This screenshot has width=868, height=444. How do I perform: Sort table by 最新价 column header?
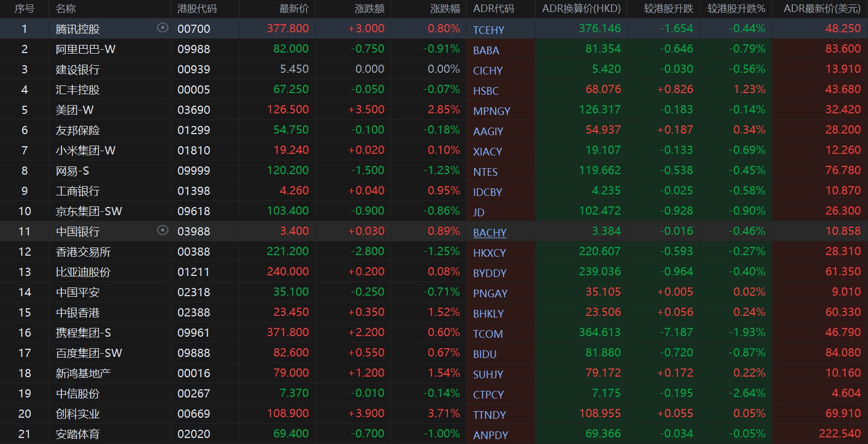click(294, 9)
